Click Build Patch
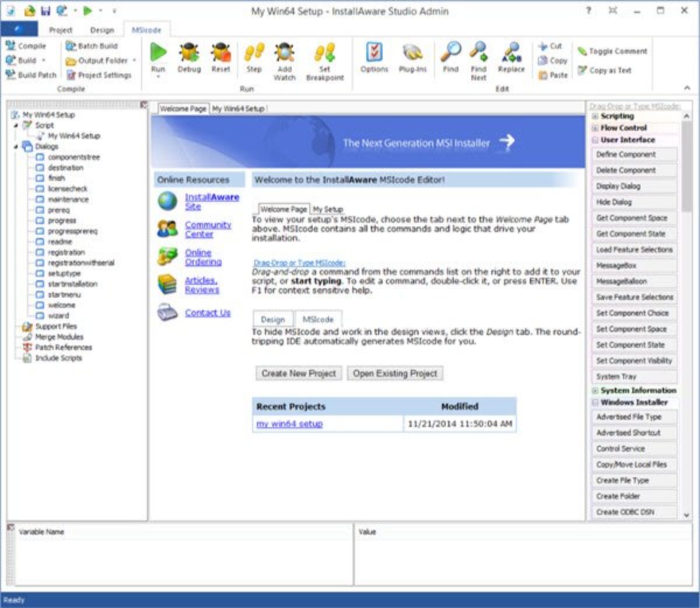Image resolution: width=700 pixels, height=608 pixels. click(x=31, y=75)
